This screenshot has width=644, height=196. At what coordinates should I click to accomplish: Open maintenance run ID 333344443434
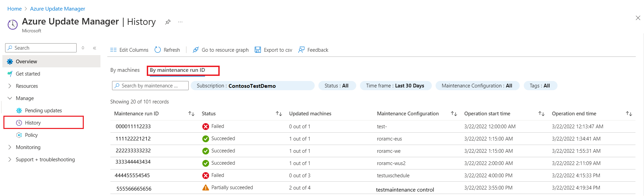[133, 162]
